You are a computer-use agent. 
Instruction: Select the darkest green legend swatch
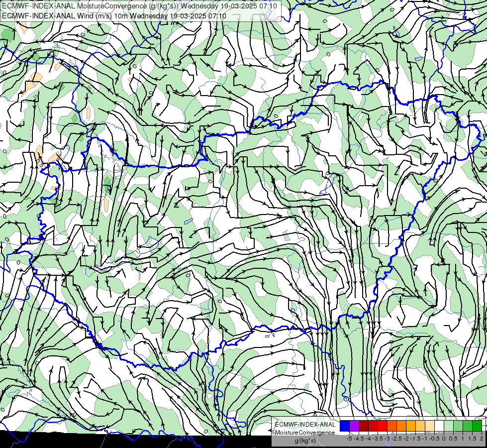(x=477, y=426)
